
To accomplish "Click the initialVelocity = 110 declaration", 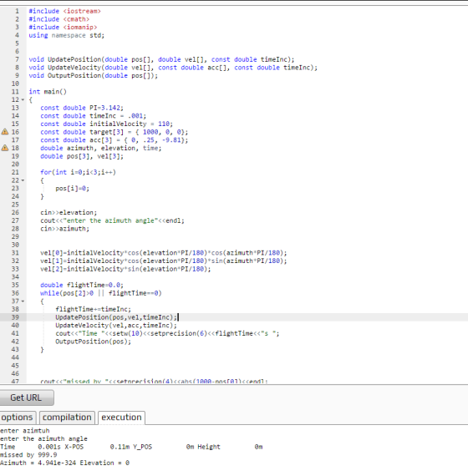I will pos(107,124).
